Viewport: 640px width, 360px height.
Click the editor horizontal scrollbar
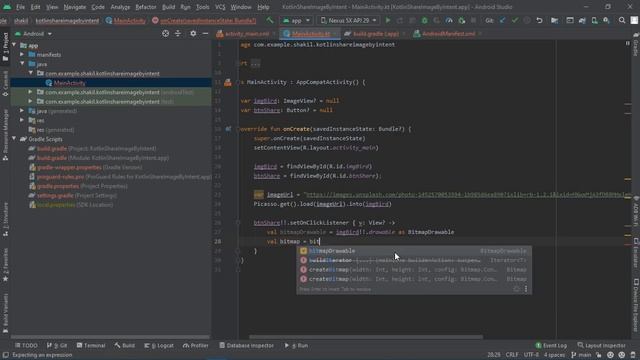366,337
